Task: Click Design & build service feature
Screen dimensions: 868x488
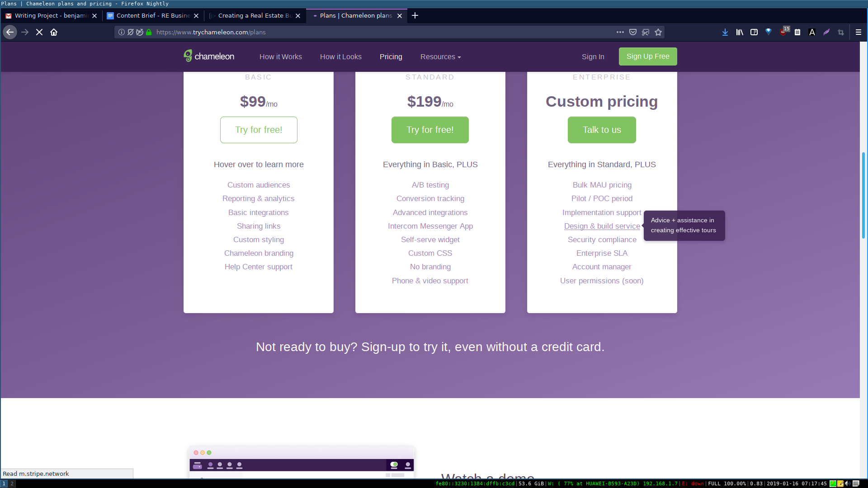Action: click(x=602, y=226)
